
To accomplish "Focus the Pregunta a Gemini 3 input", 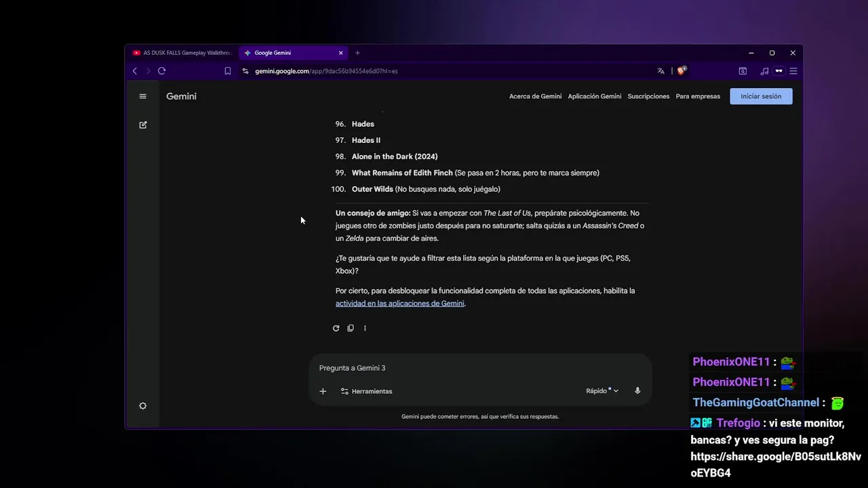I will coord(480,368).
